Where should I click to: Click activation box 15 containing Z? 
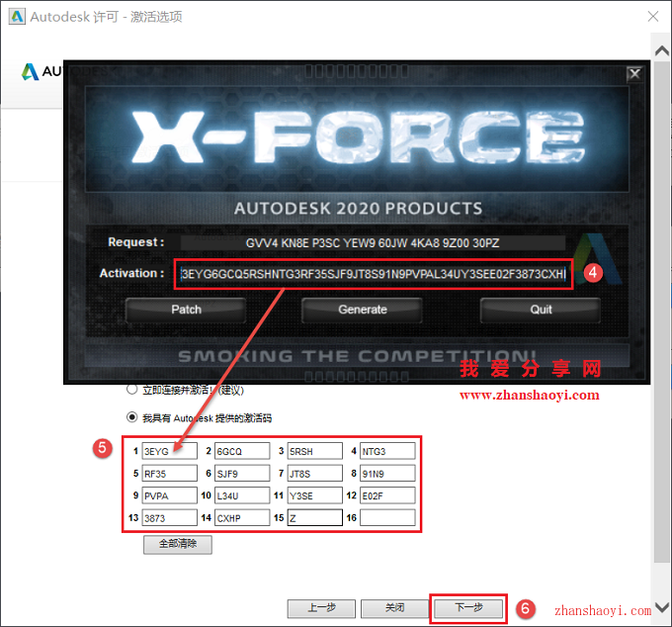point(315,517)
